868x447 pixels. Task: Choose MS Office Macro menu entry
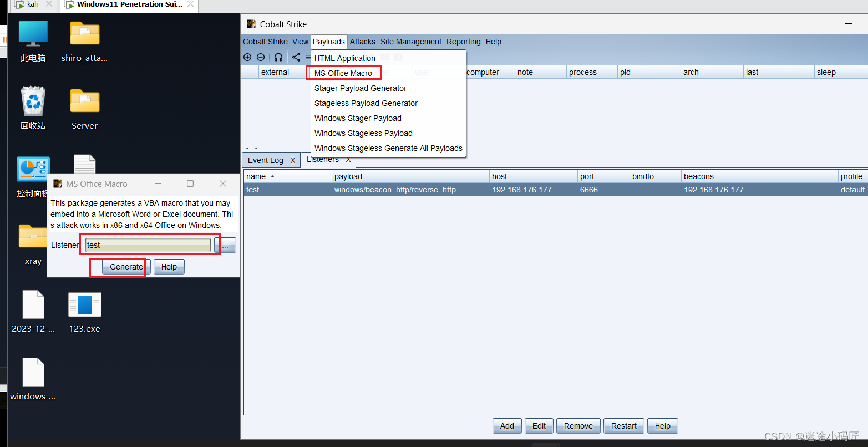click(388, 73)
